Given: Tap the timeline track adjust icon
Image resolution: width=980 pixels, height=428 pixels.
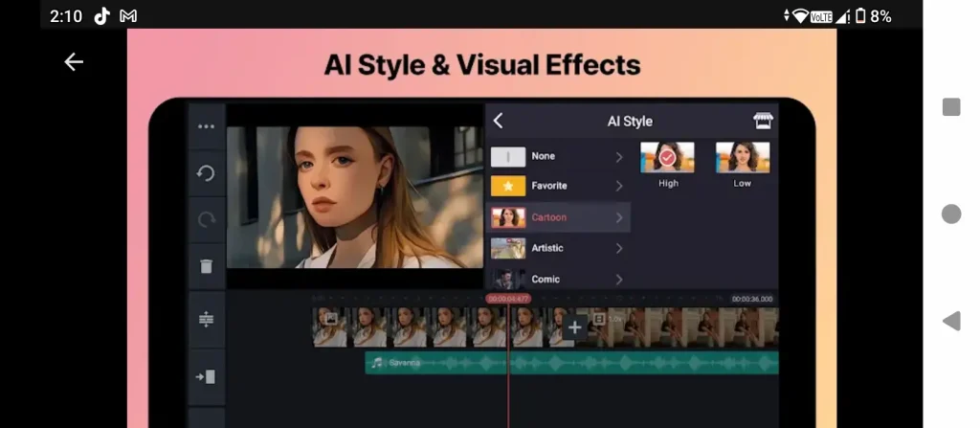Looking at the screenshot, I should coord(206,320).
